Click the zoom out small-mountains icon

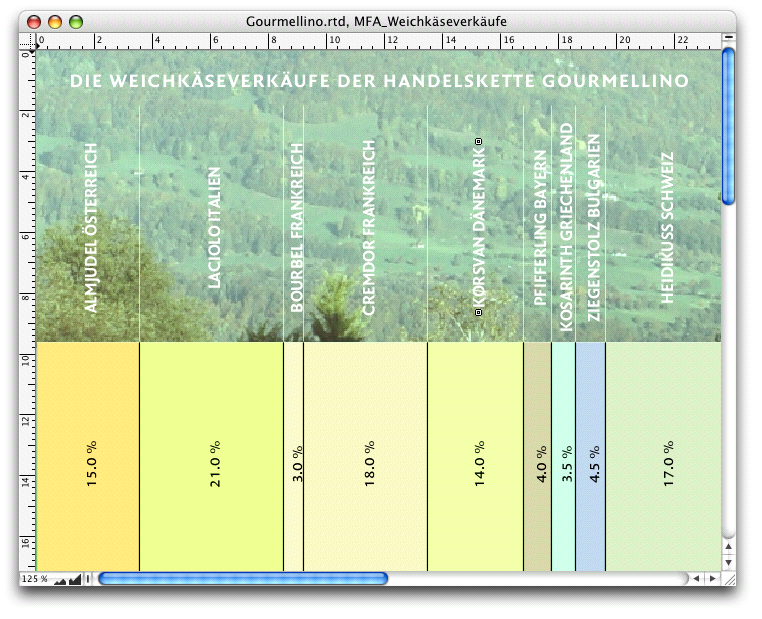coord(59,579)
